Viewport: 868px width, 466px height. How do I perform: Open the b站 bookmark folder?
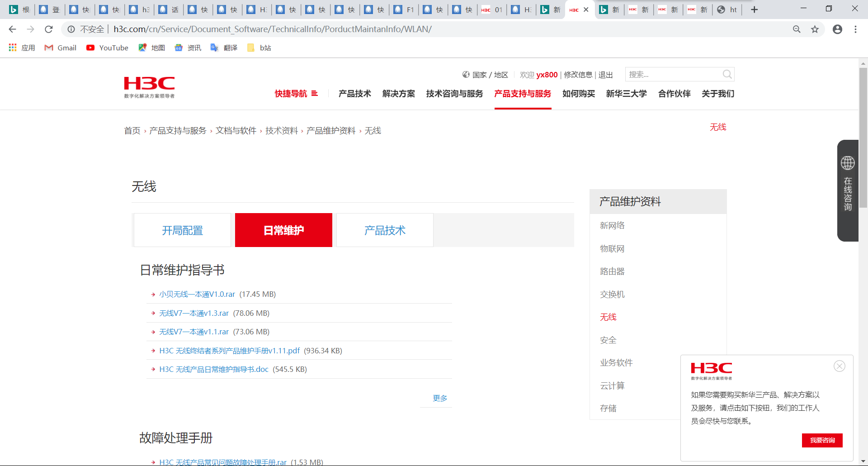tap(259, 48)
